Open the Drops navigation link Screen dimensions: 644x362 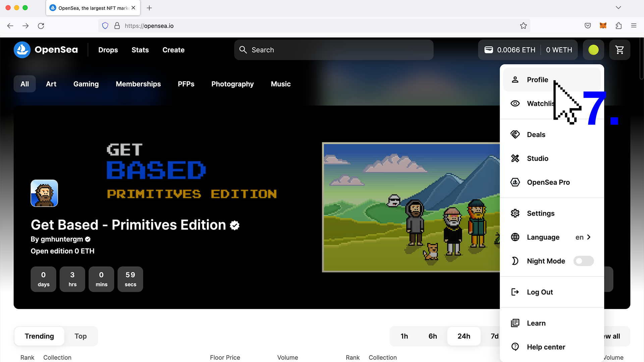[x=108, y=50]
